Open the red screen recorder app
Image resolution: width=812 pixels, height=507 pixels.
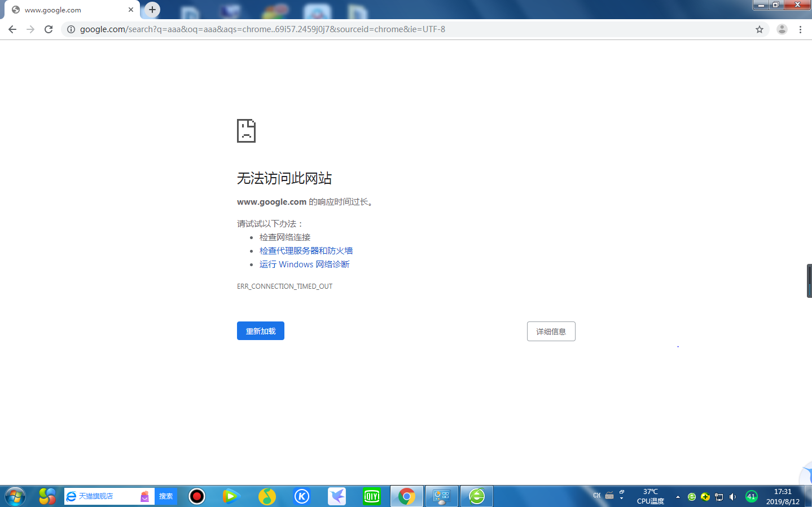tap(197, 496)
